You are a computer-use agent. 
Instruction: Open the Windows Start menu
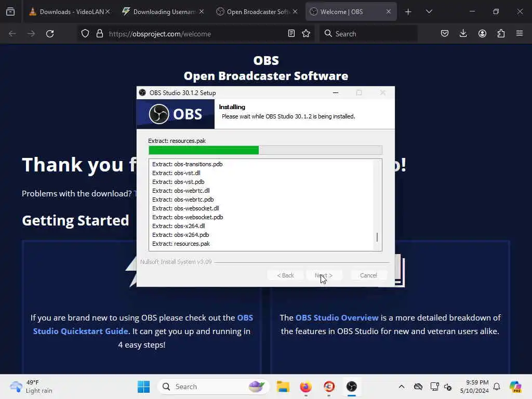[x=143, y=387]
